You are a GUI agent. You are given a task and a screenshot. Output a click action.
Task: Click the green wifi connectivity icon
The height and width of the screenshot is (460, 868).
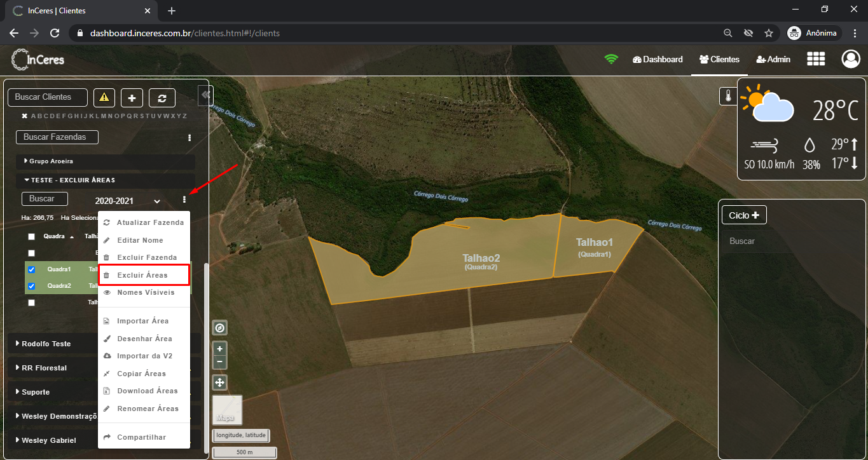(611, 59)
